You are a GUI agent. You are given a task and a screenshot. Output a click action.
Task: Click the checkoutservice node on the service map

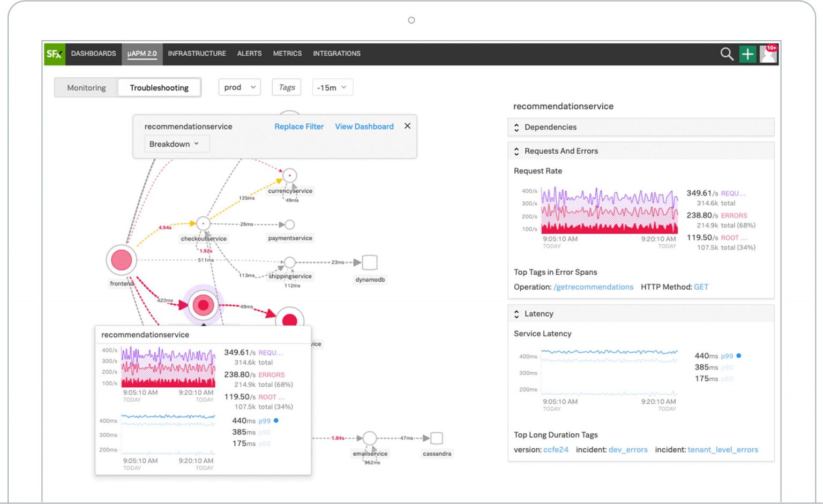tap(204, 223)
